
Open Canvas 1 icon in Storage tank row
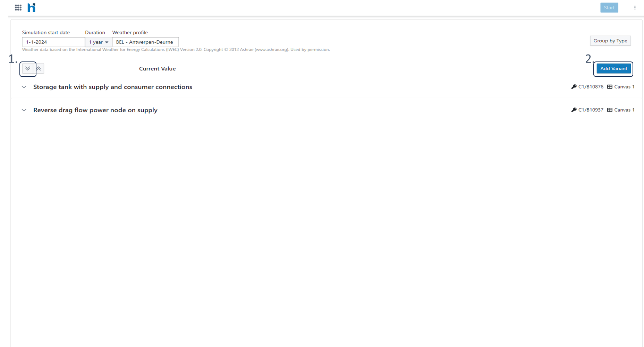[610, 87]
